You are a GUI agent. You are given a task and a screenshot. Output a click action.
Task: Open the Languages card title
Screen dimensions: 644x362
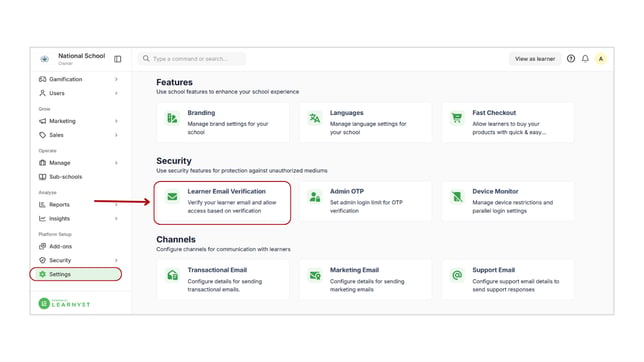347,113
